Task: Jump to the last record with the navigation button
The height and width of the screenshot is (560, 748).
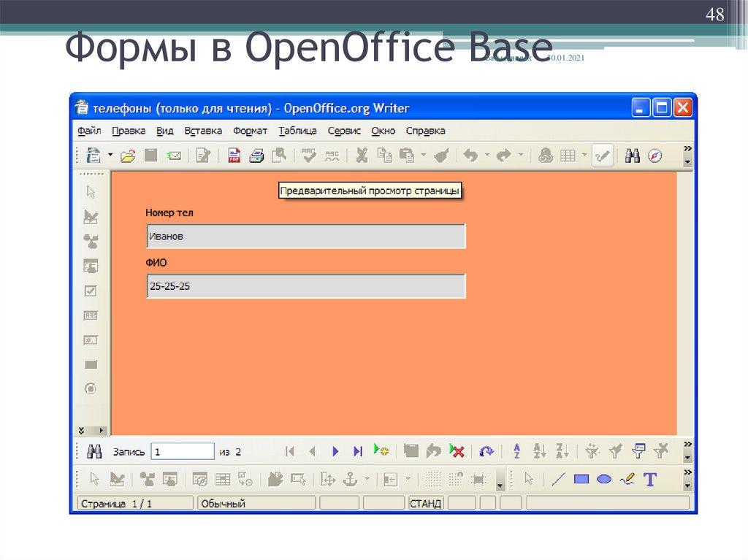Action: click(x=356, y=451)
